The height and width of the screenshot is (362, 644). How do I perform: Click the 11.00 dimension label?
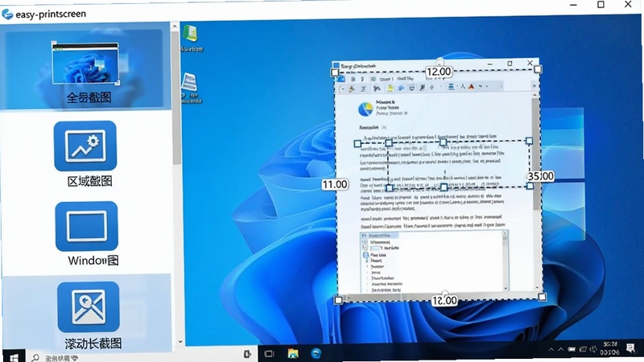click(335, 185)
